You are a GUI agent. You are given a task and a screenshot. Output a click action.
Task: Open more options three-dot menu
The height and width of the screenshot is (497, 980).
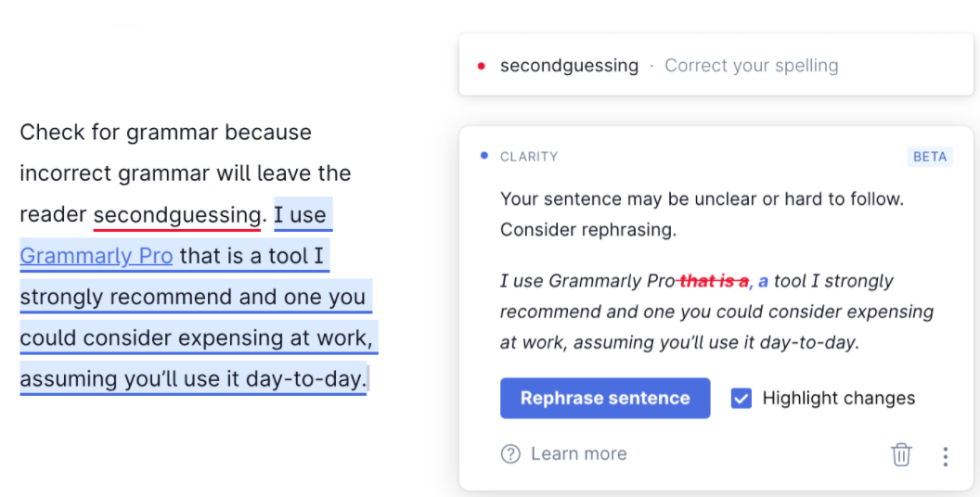click(x=945, y=455)
